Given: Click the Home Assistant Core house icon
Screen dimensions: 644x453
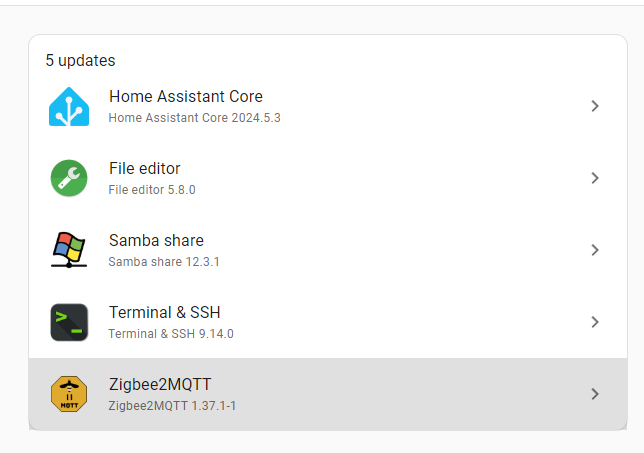Looking at the screenshot, I should coord(69,106).
